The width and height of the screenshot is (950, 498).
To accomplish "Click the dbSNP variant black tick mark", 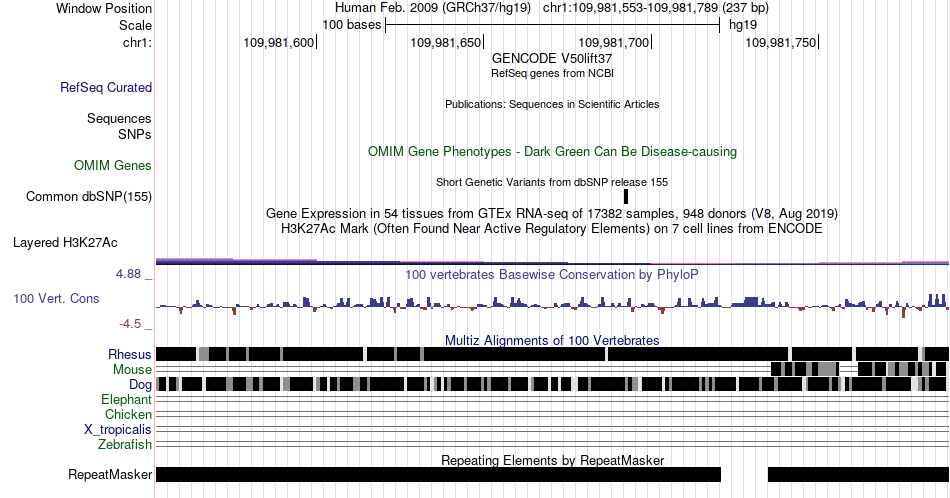I will (x=626, y=196).
